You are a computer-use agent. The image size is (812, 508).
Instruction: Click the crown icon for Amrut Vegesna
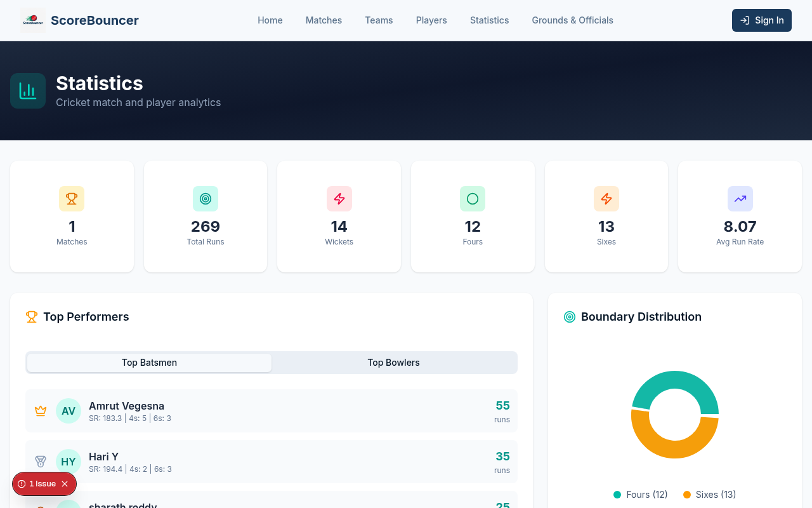(x=41, y=411)
